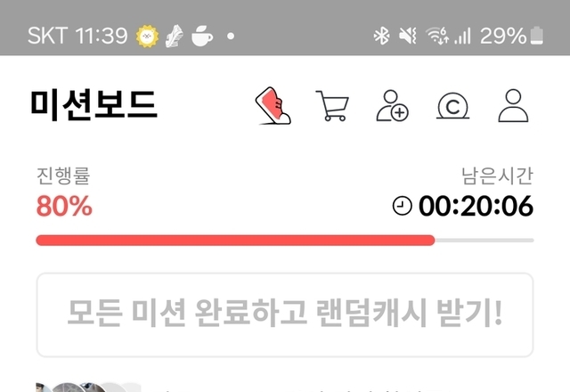Image resolution: width=570 pixels, height=392 pixels.
Task: Tap the add friend icon
Action: click(392, 105)
